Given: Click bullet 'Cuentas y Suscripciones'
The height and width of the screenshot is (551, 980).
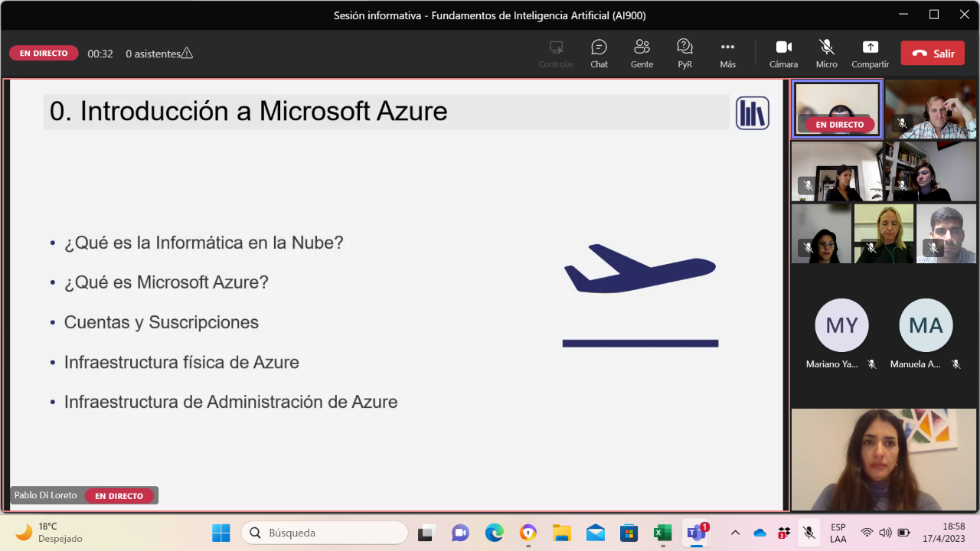Looking at the screenshot, I should point(162,322).
